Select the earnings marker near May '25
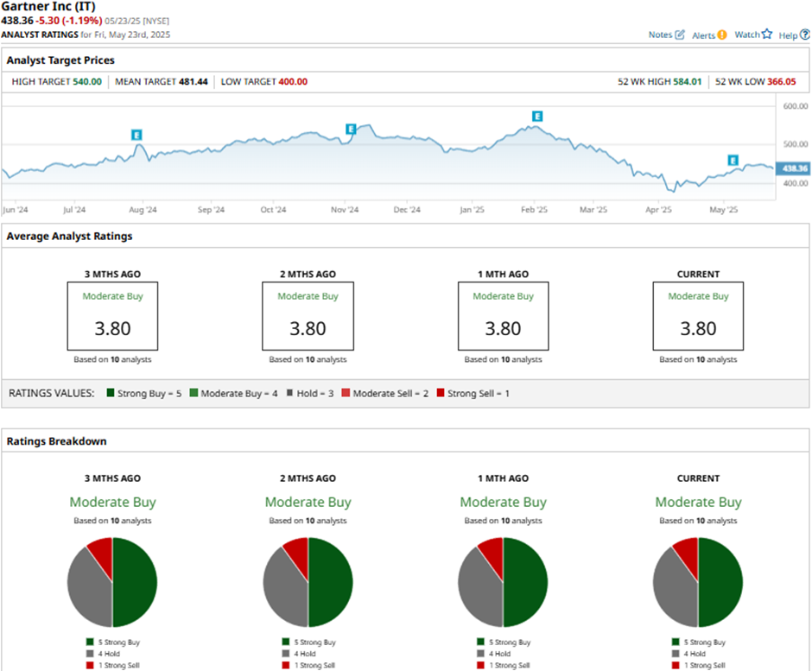Image resolution: width=812 pixels, height=671 pixels. pyautogui.click(x=733, y=160)
